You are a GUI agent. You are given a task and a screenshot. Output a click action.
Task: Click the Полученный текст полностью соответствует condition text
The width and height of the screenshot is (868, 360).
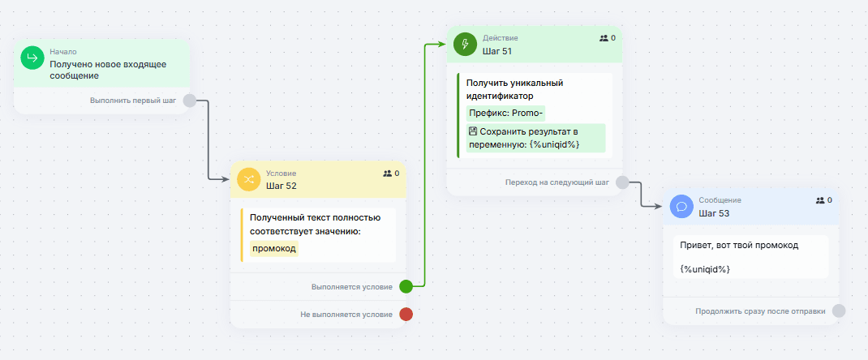[315, 225]
